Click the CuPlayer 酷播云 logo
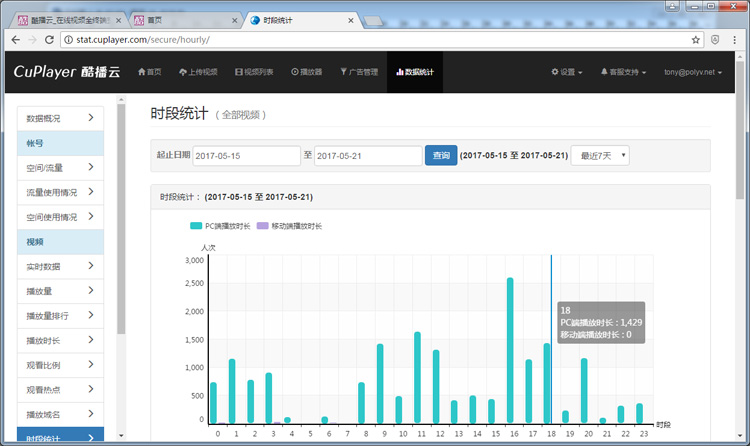Image resolution: width=750 pixels, height=446 pixels. tap(65, 72)
